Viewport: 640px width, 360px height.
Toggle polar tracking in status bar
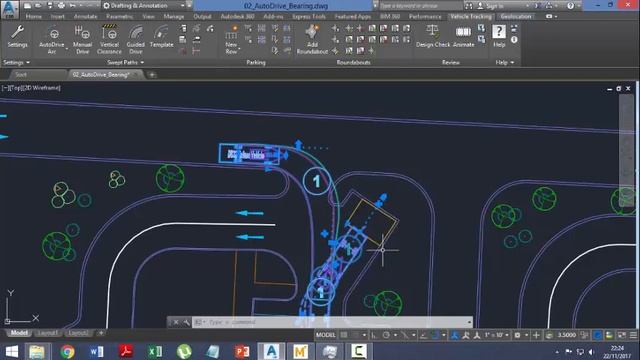pyautogui.click(x=386, y=335)
